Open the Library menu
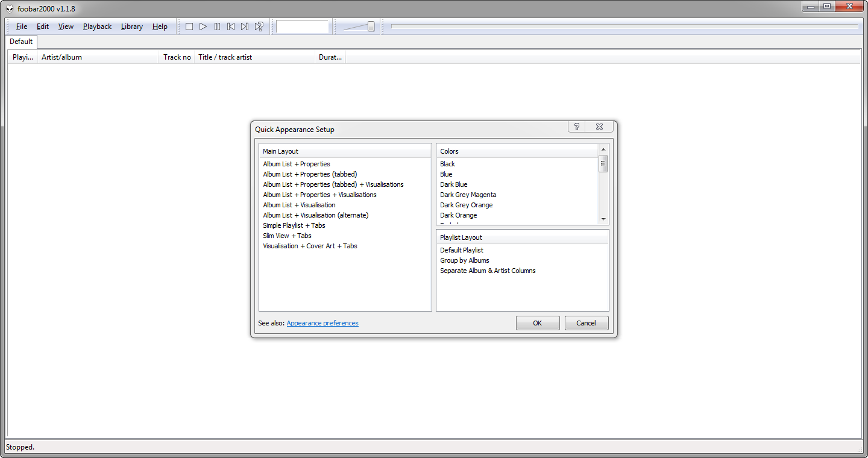This screenshot has height=458, width=868. [131, 27]
